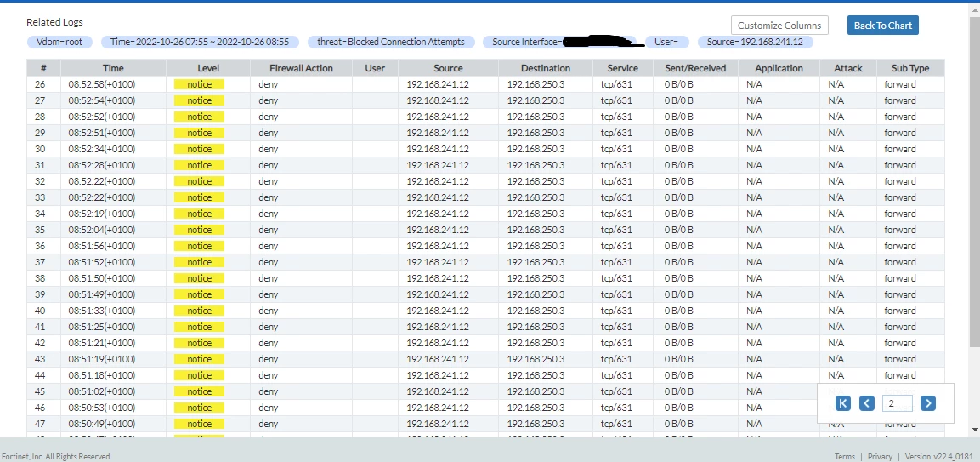The height and width of the screenshot is (462, 980).
Task: Sort by the Source column header
Action: [448, 68]
